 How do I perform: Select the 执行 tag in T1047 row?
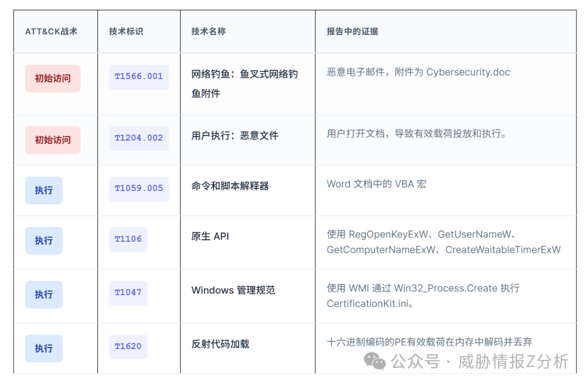[44, 295]
